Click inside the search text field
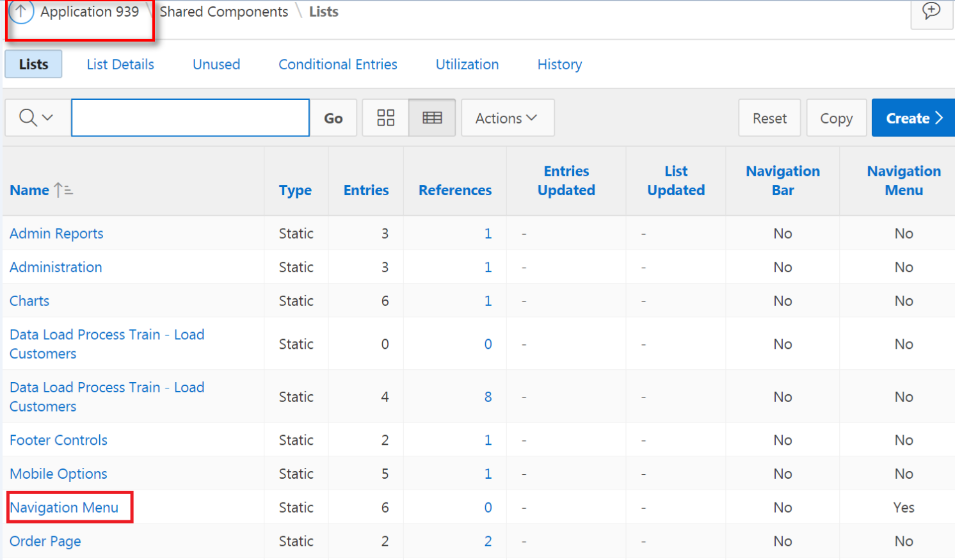 [190, 118]
